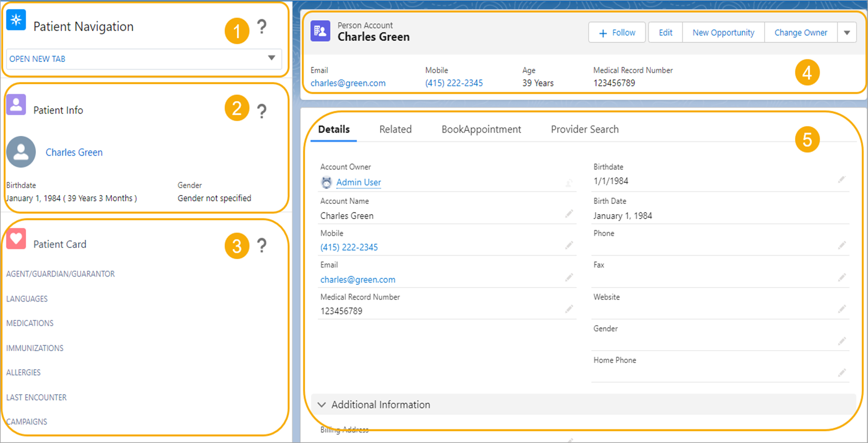The width and height of the screenshot is (868, 443).
Task: Open the BookAppointment tab
Action: pos(481,129)
